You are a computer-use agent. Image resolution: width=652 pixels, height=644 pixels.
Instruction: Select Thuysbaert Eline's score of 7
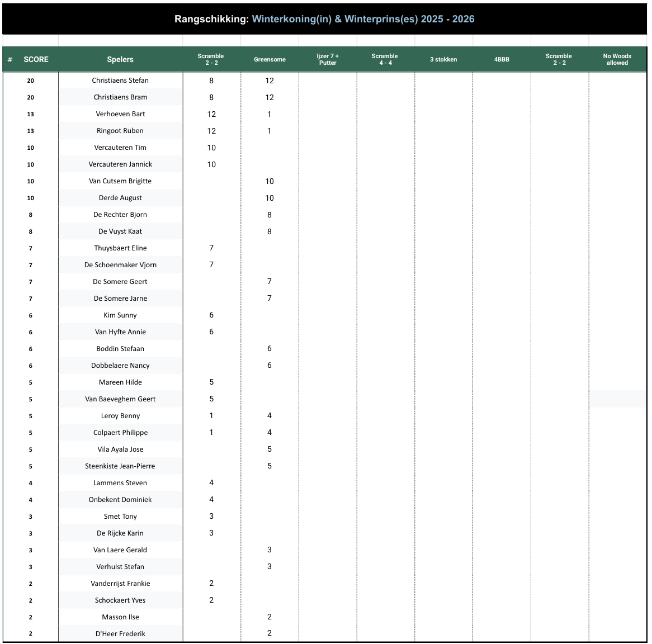click(211, 248)
